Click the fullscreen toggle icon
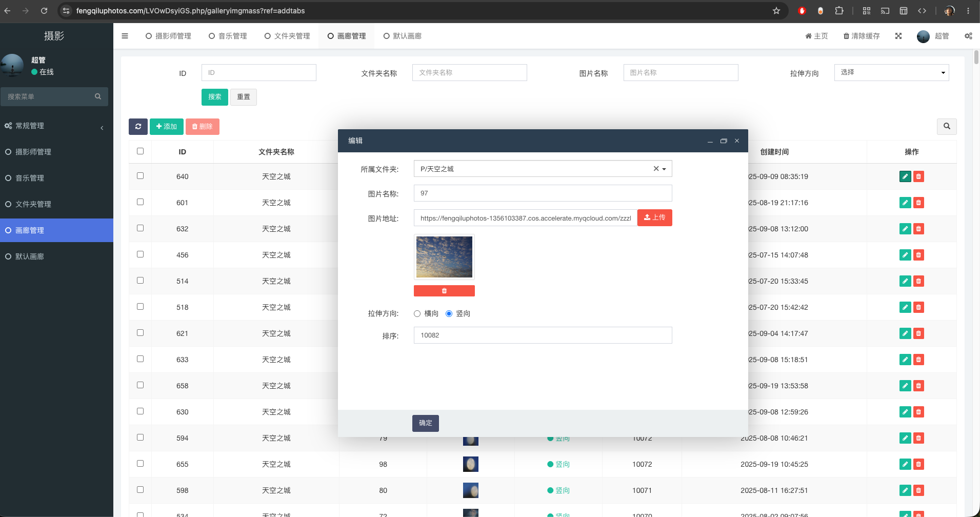Image resolution: width=980 pixels, height=517 pixels. pyautogui.click(x=898, y=36)
